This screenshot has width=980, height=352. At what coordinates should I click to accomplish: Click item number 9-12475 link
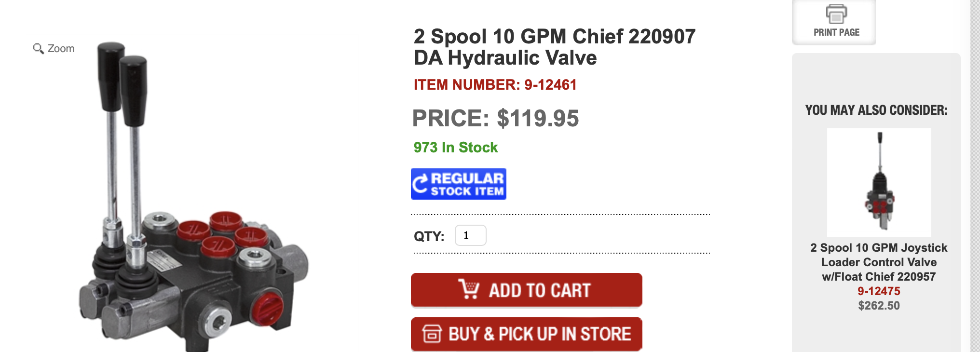coord(879,291)
